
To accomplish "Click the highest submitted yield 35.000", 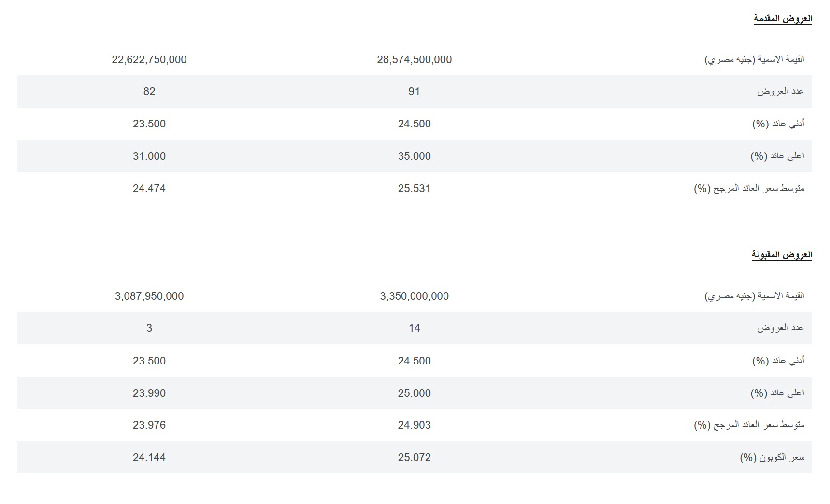I will (415, 156).
